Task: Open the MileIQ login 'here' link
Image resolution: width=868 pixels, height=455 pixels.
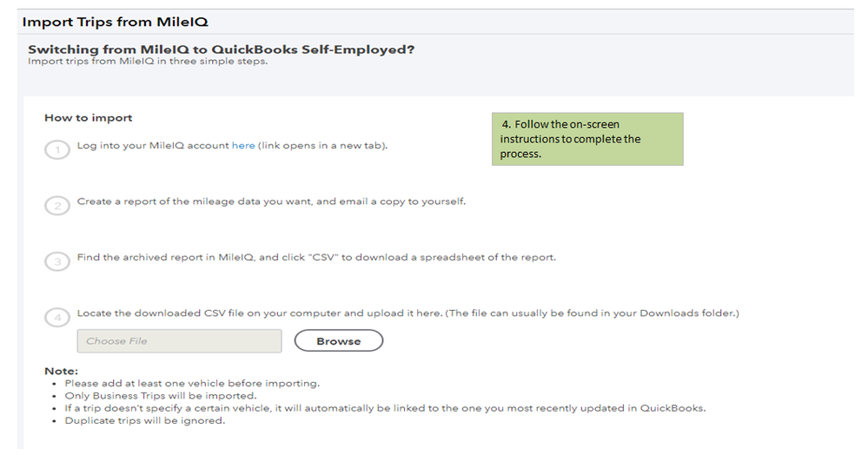Action: point(243,146)
